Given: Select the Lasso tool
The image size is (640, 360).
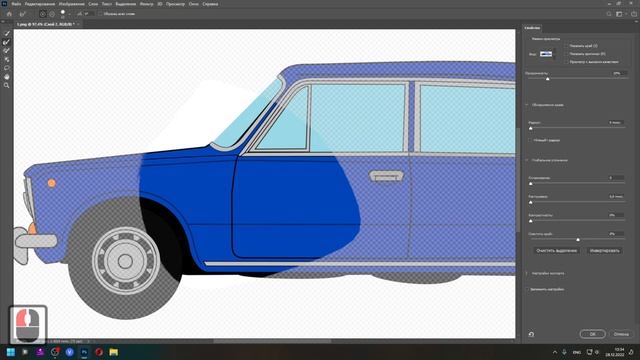Looking at the screenshot, I should 7,68.
